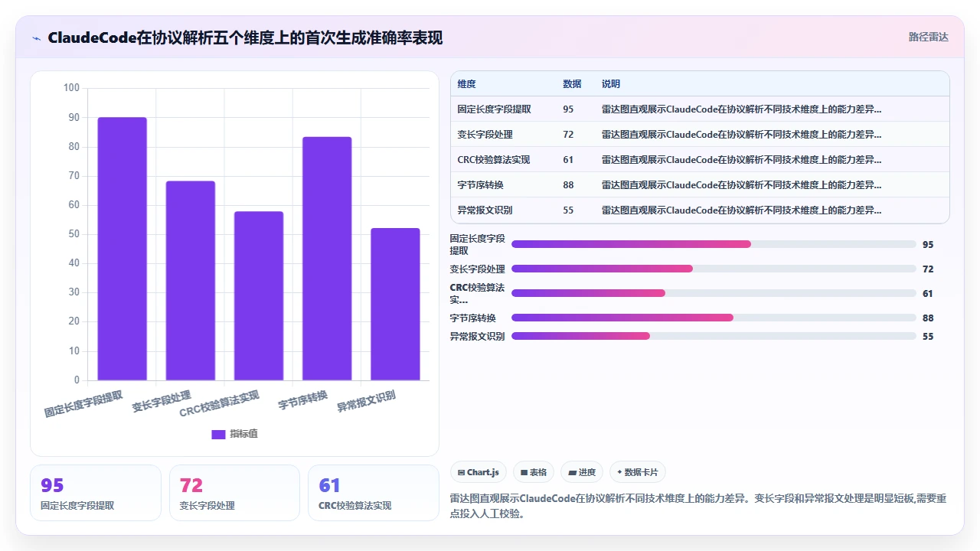Open the 95 固定长度字段提取 stat card
This screenshot has height=551, width=980.
tap(96, 493)
